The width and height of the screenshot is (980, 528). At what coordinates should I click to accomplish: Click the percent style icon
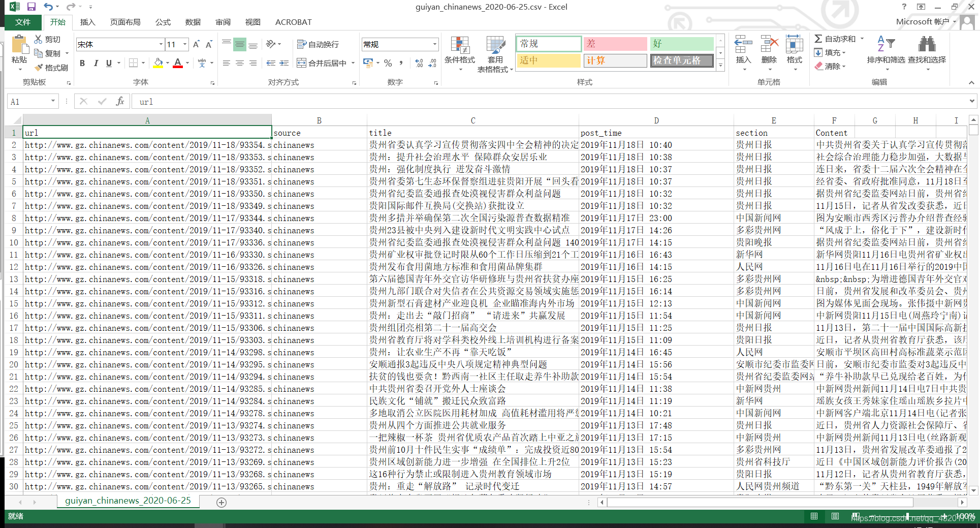pyautogui.click(x=388, y=63)
